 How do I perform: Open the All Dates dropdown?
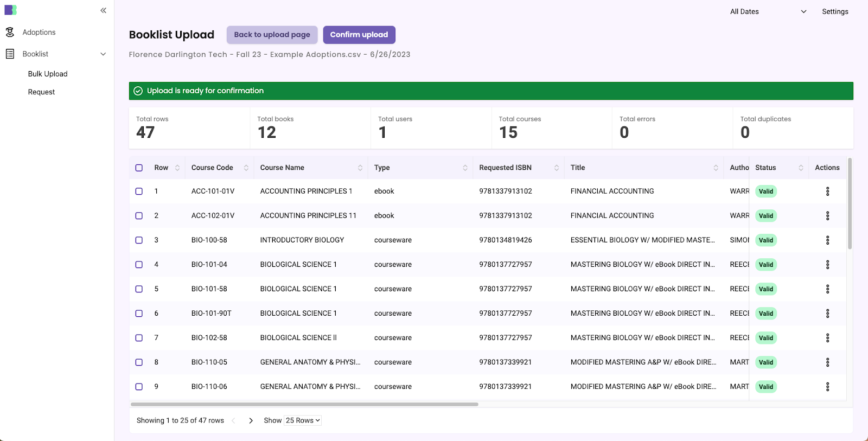click(x=768, y=11)
